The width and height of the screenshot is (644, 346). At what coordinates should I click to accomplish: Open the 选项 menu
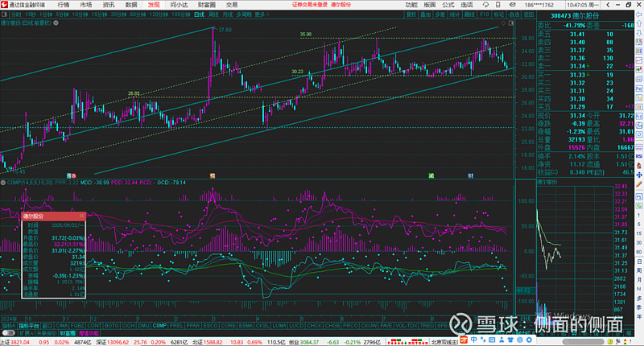coord(467,5)
